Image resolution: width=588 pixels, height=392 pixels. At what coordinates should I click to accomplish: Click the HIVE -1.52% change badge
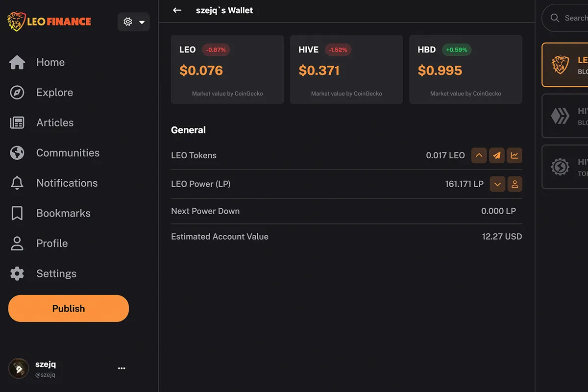(x=338, y=50)
